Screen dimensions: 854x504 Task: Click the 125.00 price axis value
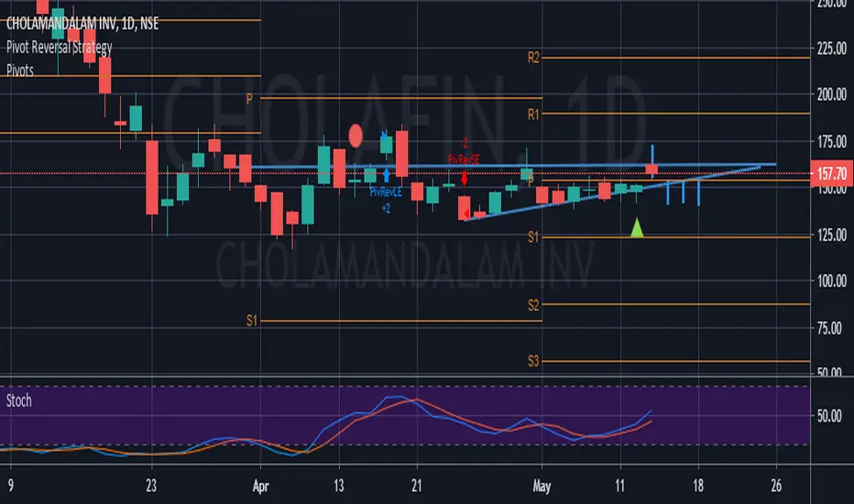coord(832,235)
